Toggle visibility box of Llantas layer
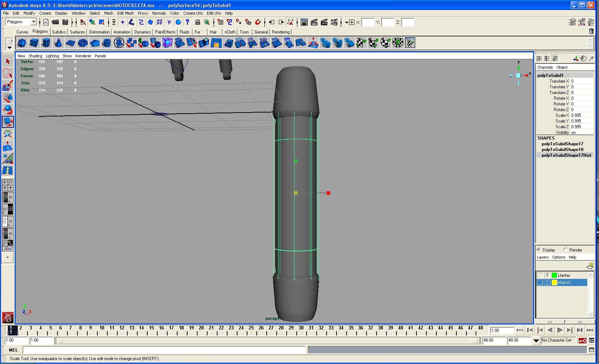599x364 pixels. 540,275
